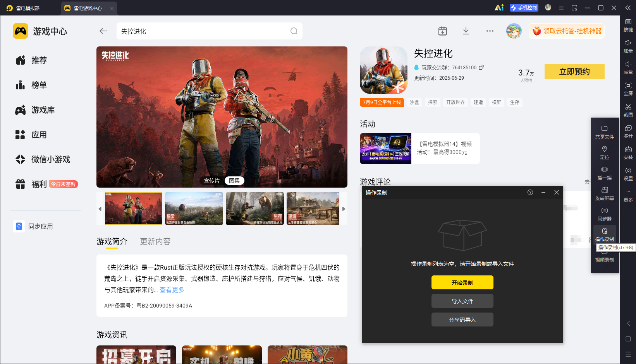Open the three-dot more menu in header

pos(490,31)
